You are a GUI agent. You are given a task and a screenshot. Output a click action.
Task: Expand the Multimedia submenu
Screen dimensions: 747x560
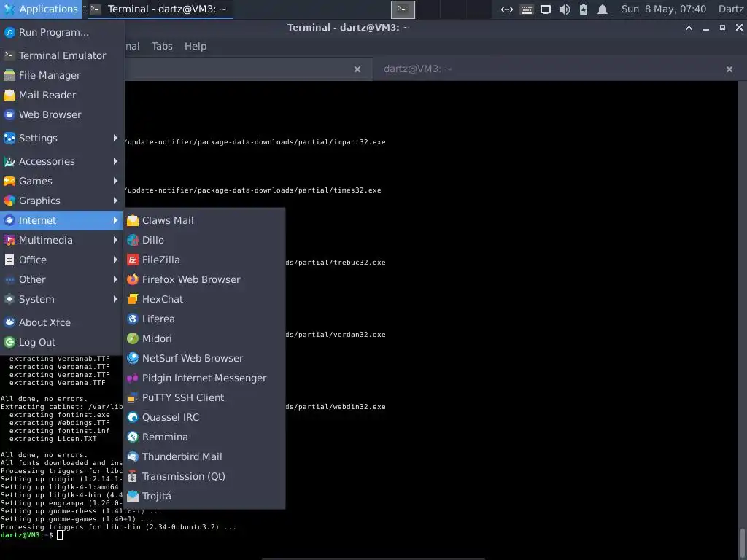(x=61, y=240)
